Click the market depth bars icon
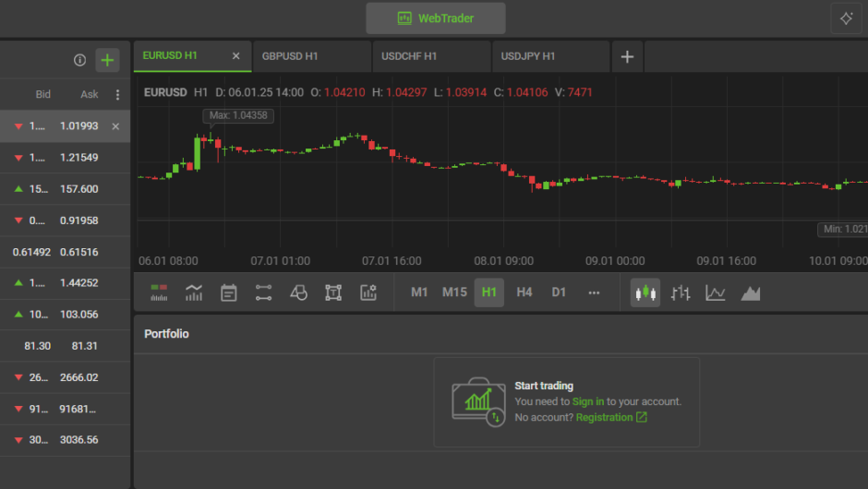 click(159, 292)
